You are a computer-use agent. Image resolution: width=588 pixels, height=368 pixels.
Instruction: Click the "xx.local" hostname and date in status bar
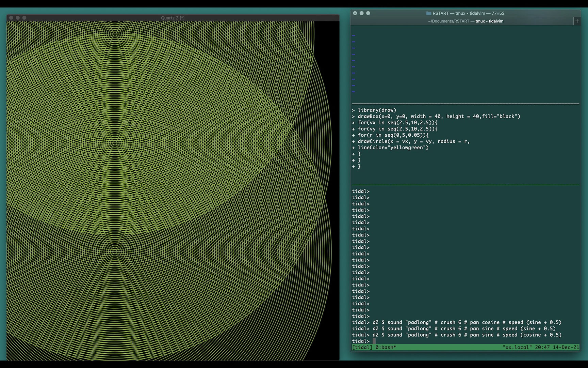click(x=540, y=347)
